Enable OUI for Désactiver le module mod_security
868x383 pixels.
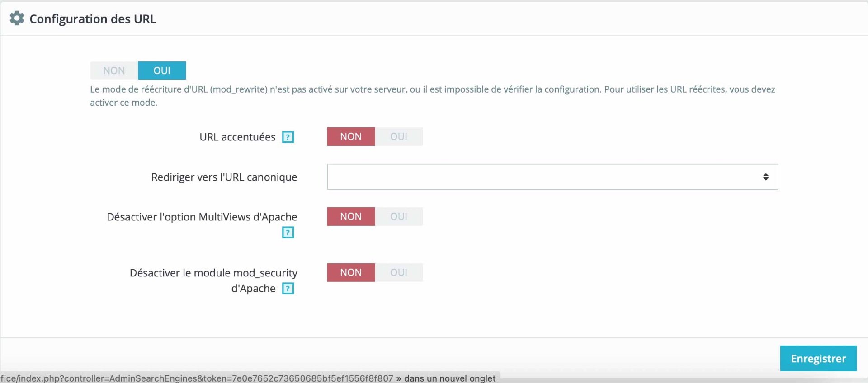click(399, 272)
